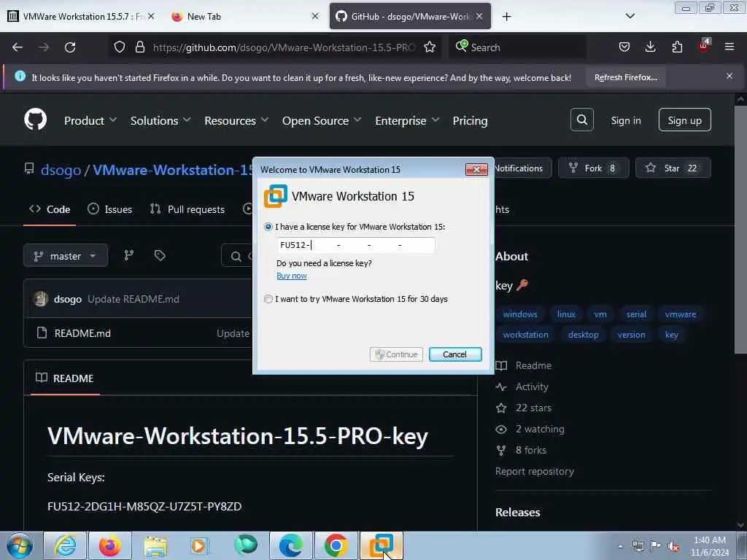The image size is (747, 560).
Task: Open uBlock Origin extension icon
Action: click(x=704, y=46)
